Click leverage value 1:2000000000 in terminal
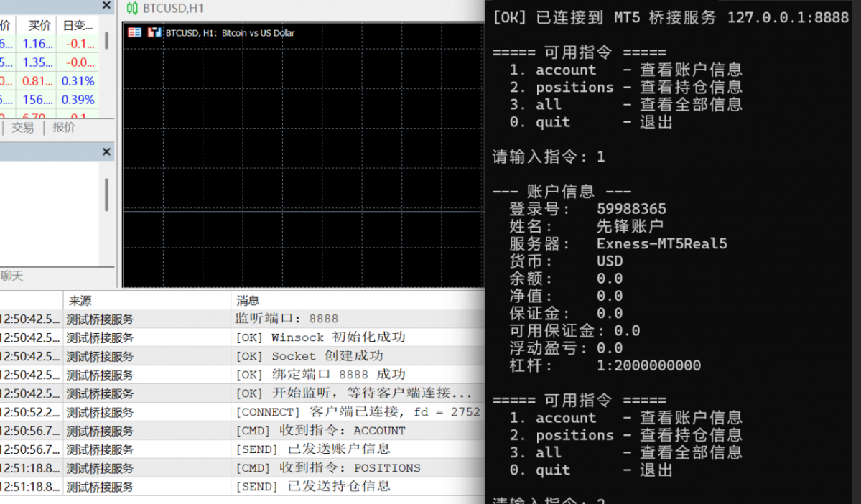Screen dimensions: 861x504 (x=649, y=365)
